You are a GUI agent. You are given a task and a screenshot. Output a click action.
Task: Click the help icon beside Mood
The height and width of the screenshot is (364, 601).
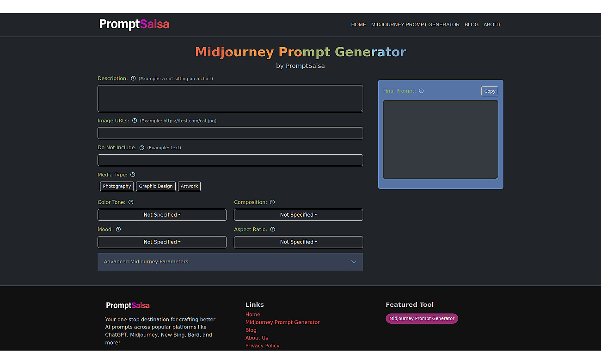(x=118, y=230)
